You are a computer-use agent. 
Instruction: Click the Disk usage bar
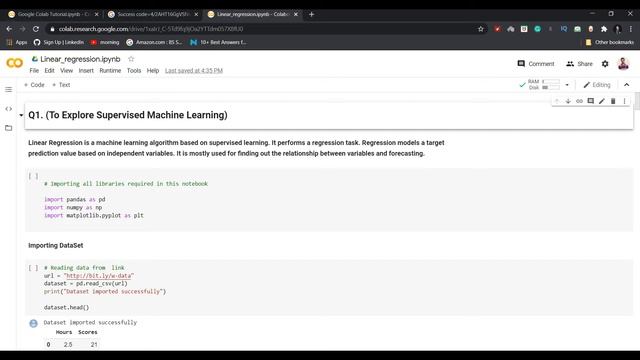(x=551, y=87)
